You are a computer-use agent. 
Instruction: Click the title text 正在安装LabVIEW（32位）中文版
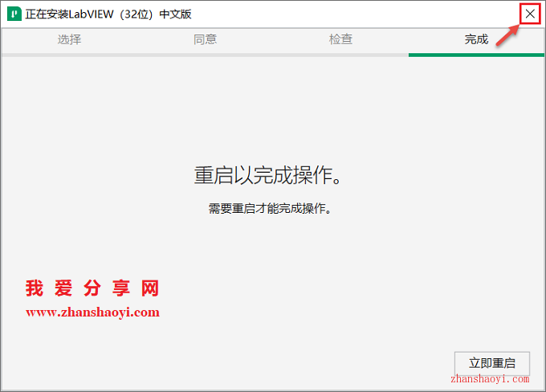[x=108, y=14]
